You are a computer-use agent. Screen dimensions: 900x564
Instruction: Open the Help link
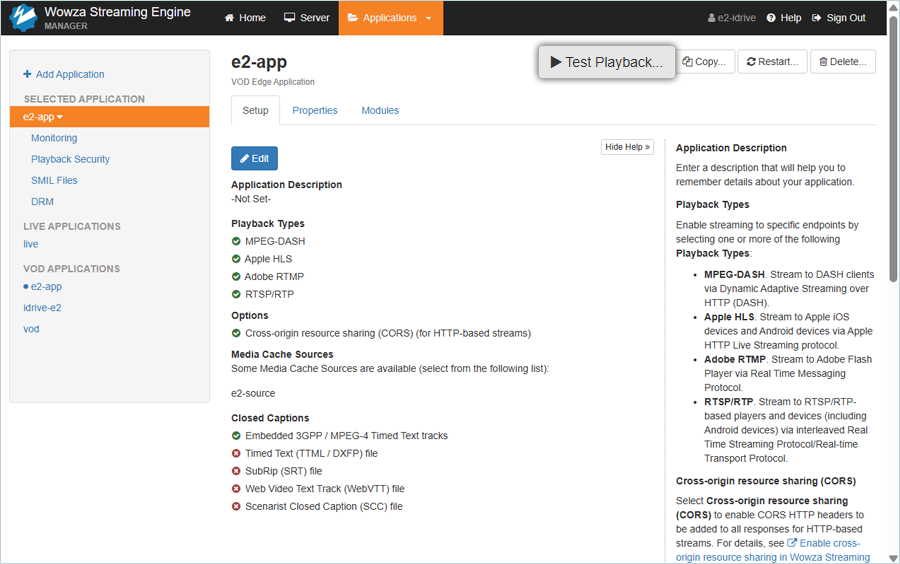pyautogui.click(x=784, y=18)
